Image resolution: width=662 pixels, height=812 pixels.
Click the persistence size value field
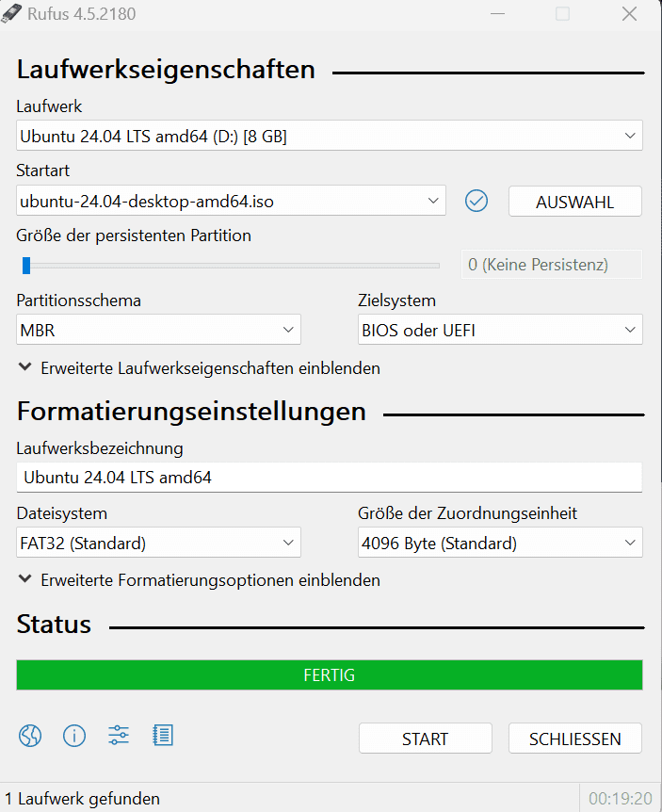coord(552,265)
